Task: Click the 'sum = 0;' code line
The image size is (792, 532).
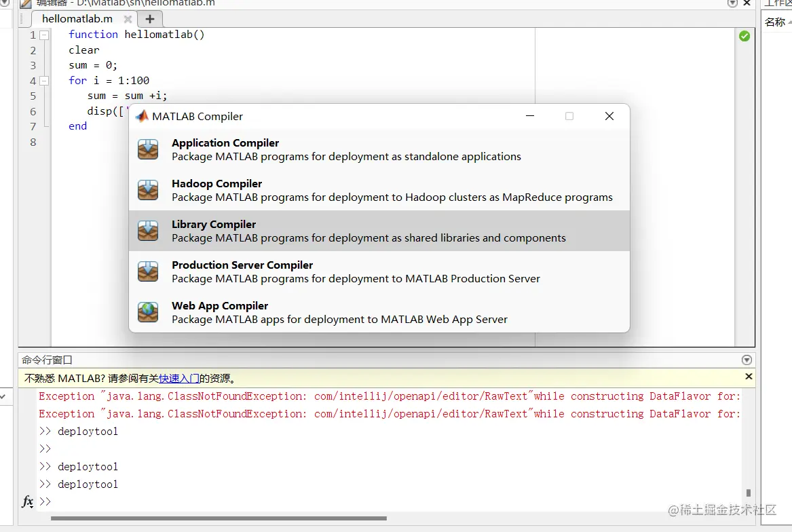Action: tap(93, 65)
